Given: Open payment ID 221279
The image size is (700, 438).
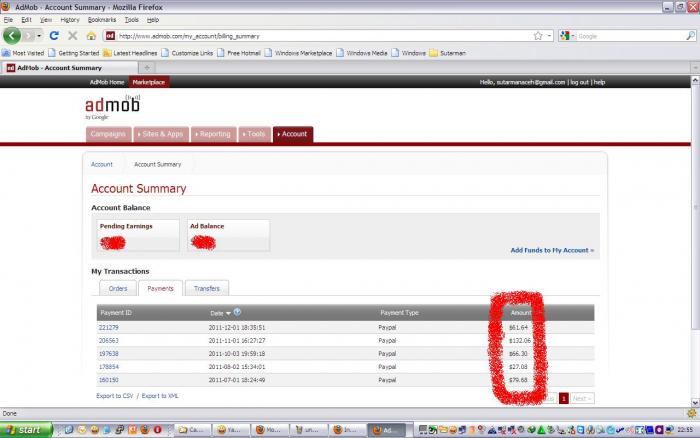Looking at the screenshot, I should coord(108,327).
